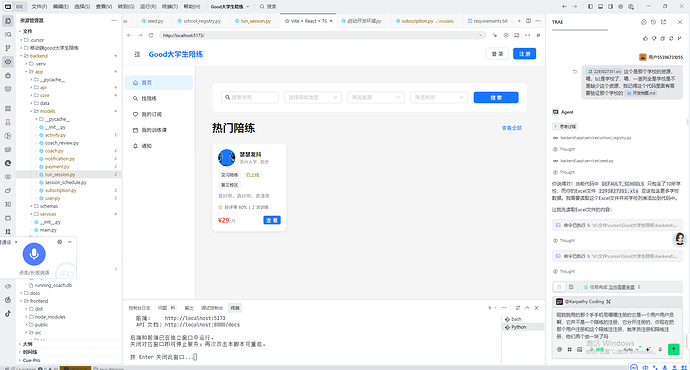Screen dimensions: 690x370
Task: Toggle the bottom panel layout button
Action: pos(600,7)
